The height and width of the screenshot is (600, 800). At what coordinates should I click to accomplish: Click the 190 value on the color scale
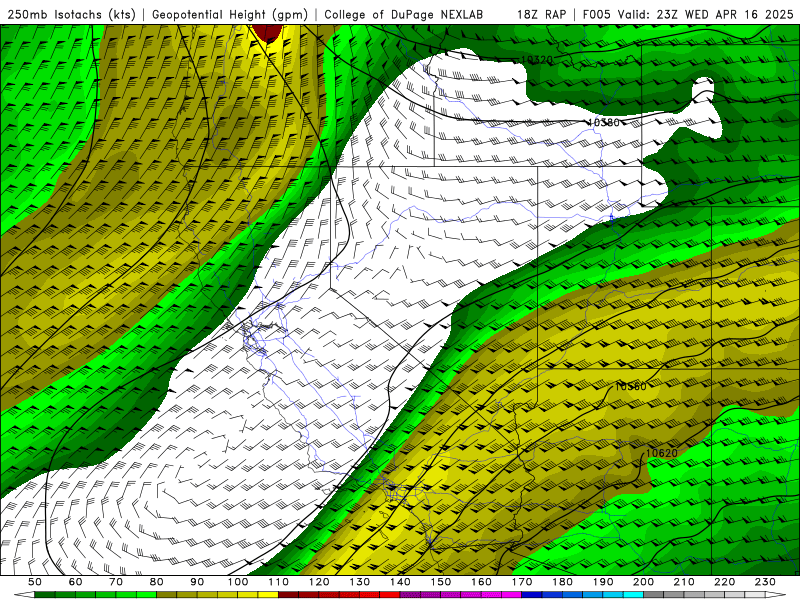click(x=603, y=582)
